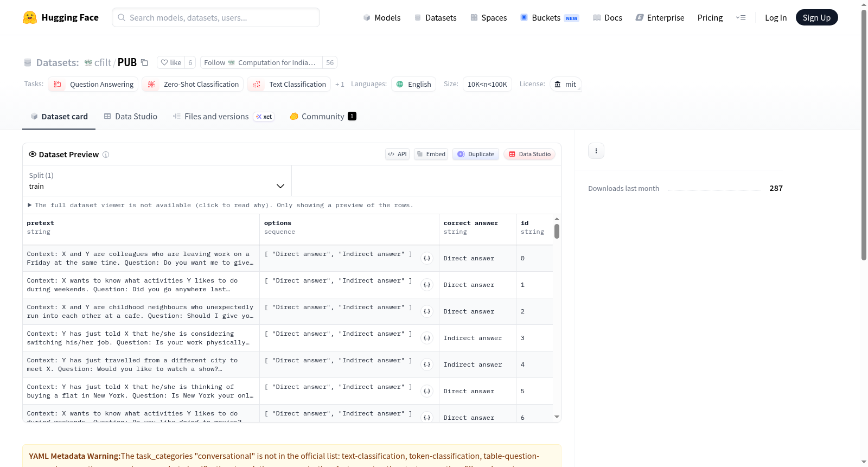Open the Docs page
The height and width of the screenshot is (467, 868).
pos(607,17)
